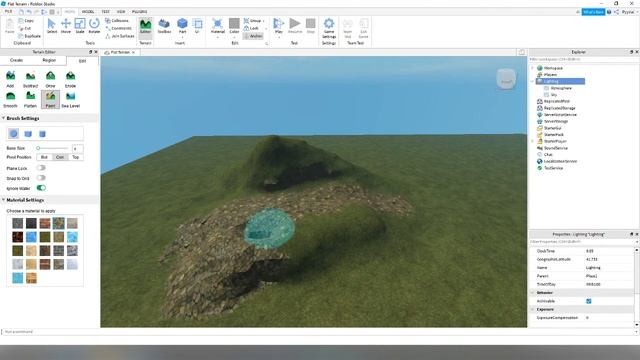Open the UI insert tool
The image size is (640, 360).
click(x=198, y=26)
